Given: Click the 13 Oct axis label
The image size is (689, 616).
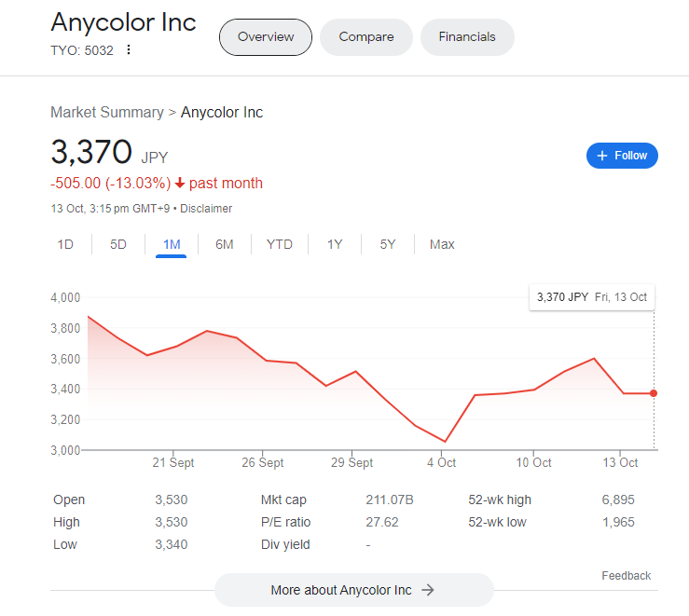Looking at the screenshot, I should pos(620,462).
